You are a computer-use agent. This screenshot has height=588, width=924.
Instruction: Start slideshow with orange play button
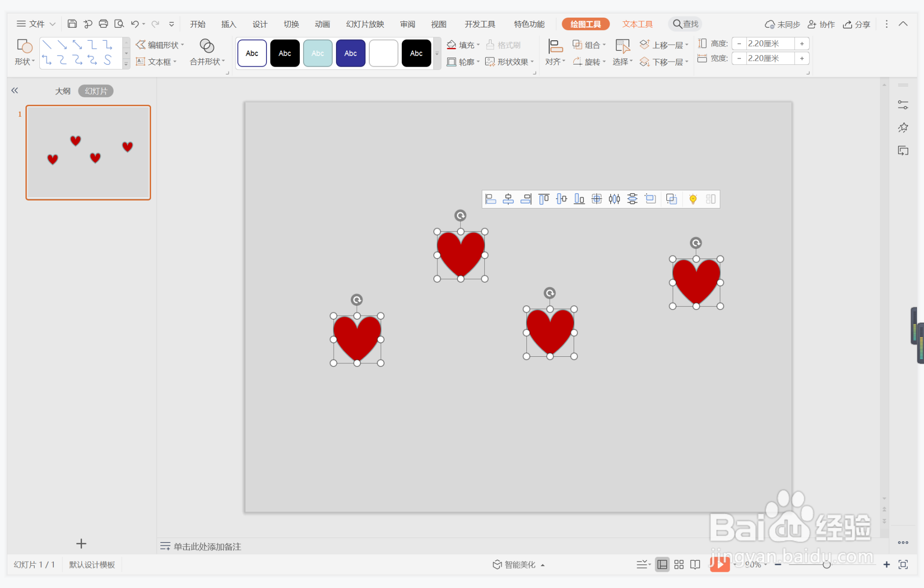[x=719, y=564]
